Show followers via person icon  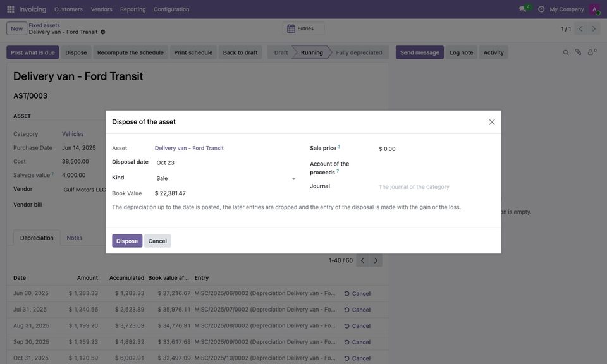click(592, 52)
